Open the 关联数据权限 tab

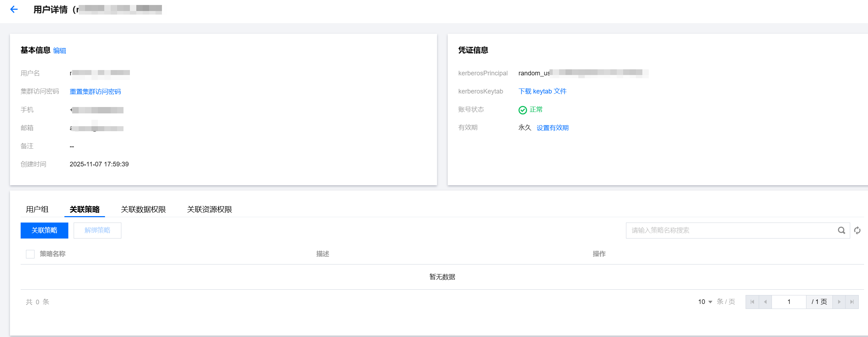(x=143, y=209)
